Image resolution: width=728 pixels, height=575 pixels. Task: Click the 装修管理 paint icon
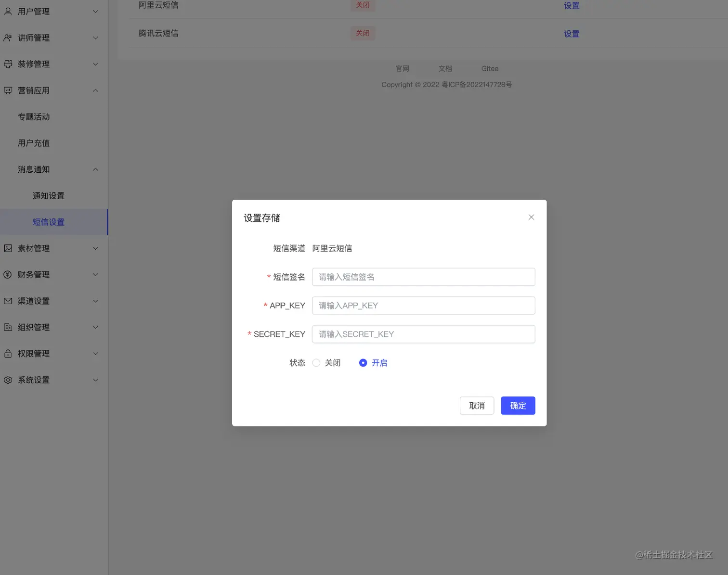(8, 64)
